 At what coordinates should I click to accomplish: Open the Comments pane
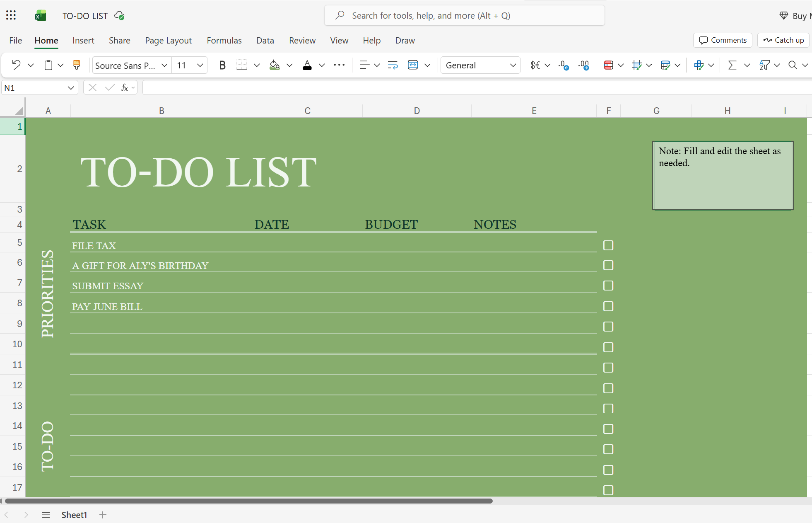click(723, 40)
